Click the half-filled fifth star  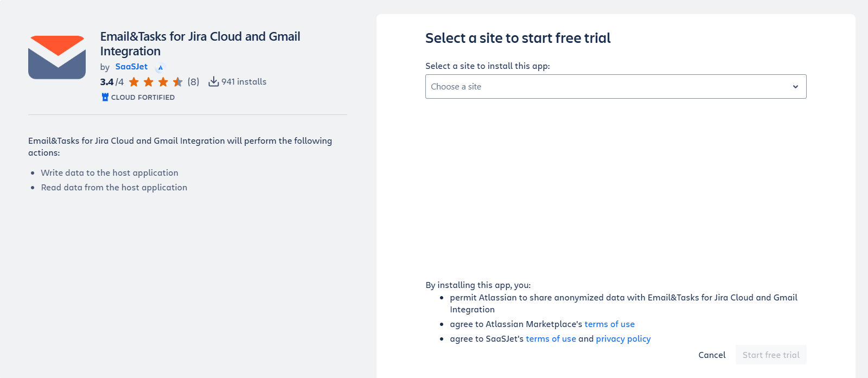(177, 81)
